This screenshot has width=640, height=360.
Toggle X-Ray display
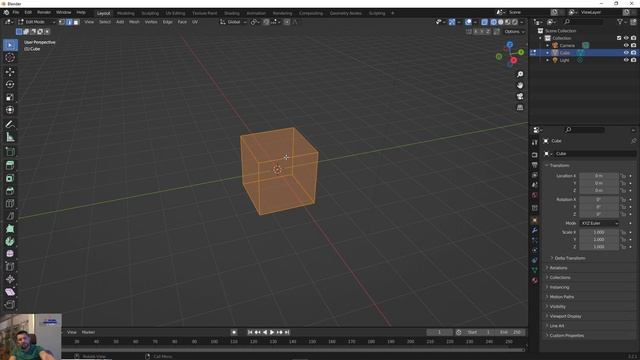(484, 22)
